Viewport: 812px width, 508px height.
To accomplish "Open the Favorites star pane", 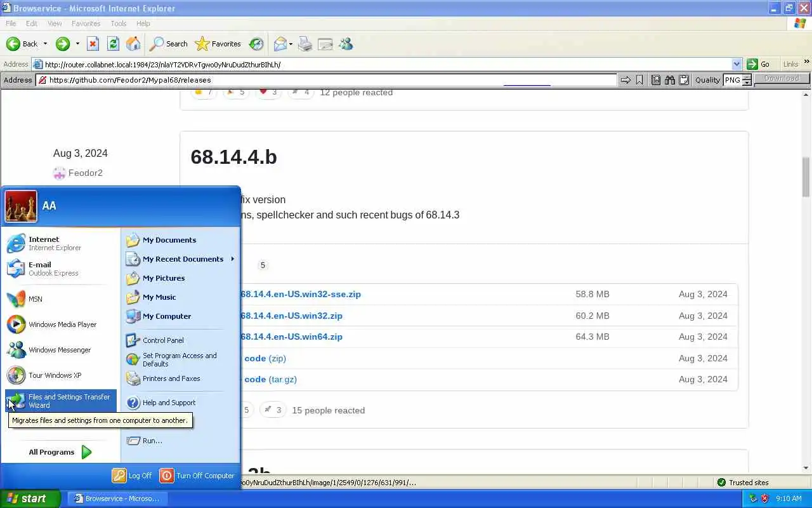I will tap(218, 44).
